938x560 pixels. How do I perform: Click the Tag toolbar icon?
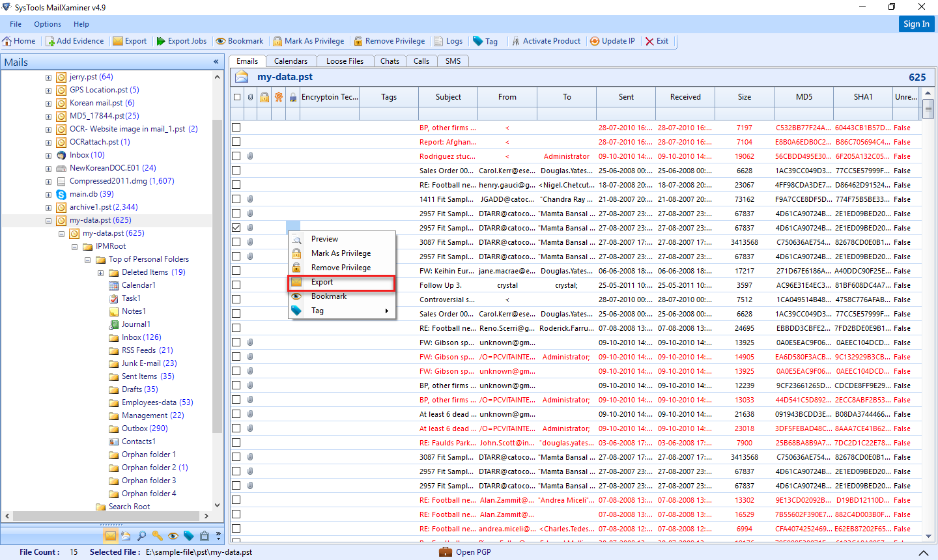tap(477, 41)
